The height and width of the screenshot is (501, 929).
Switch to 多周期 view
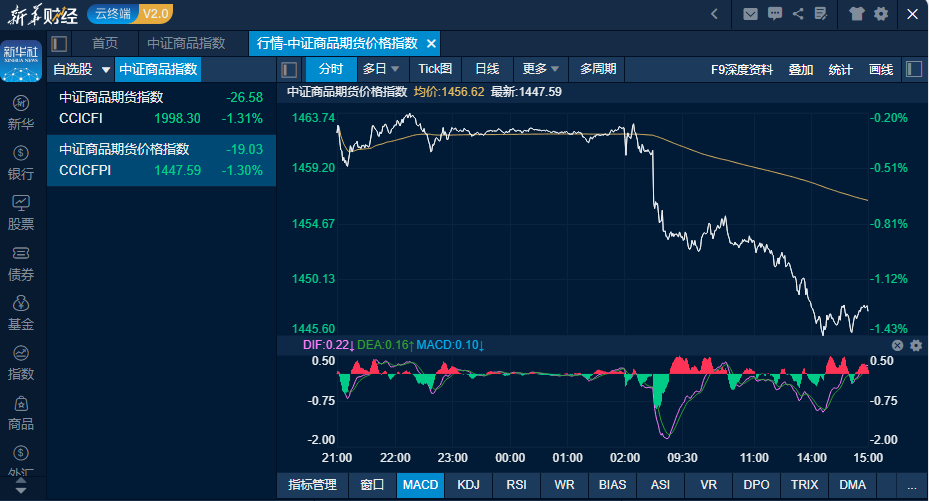598,69
